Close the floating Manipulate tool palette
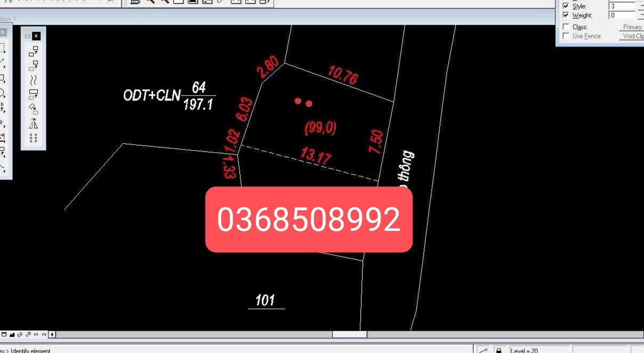Image resolution: width=644 pixels, height=353 pixels. [36, 36]
